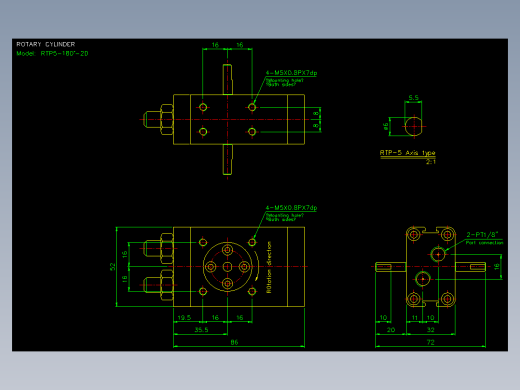Click the 4-M5X0.8PX7dp callout on the top view
This screenshot has height=390, width=520.
(x=291, y=73)
